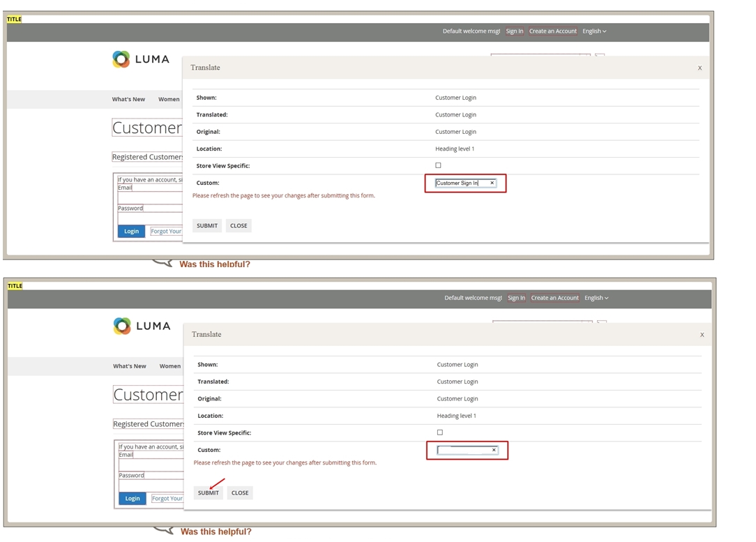Click the small inline-edit icon beside the search box
The image size is (756, 542).
click(x=599, y=55)
